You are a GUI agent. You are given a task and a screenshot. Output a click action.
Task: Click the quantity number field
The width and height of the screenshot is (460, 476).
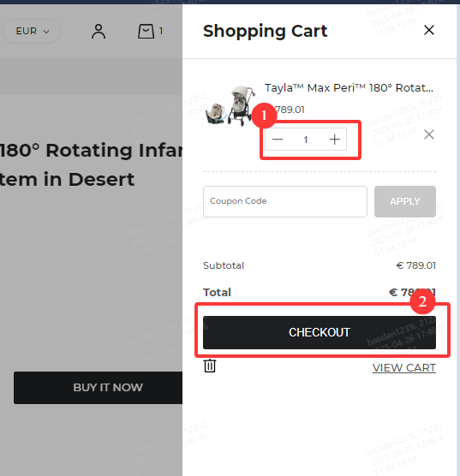tap(306, 140)
